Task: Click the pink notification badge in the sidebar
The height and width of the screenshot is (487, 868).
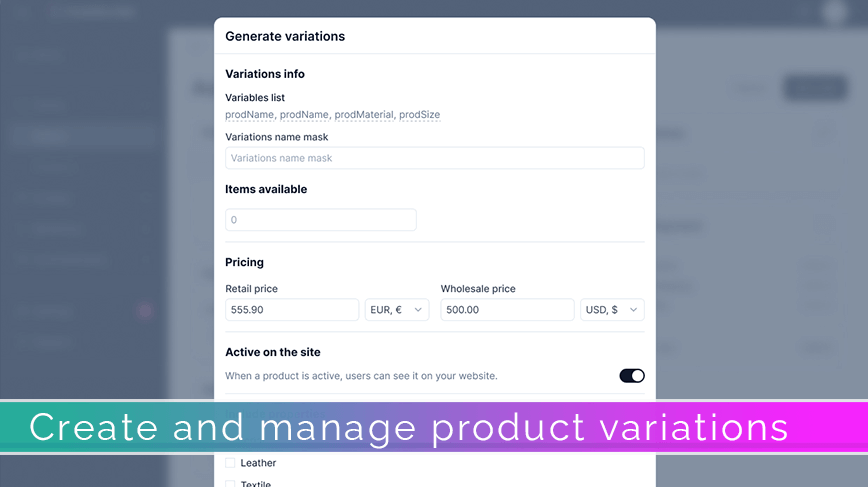Action: pos(145,311)
